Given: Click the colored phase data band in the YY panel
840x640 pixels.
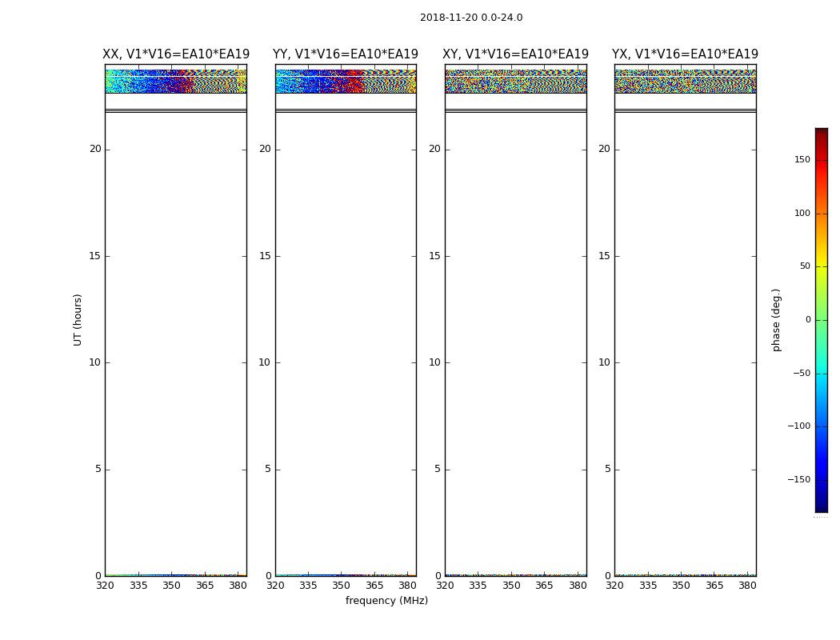Looking at the screenshot, I should pos(346,81).
